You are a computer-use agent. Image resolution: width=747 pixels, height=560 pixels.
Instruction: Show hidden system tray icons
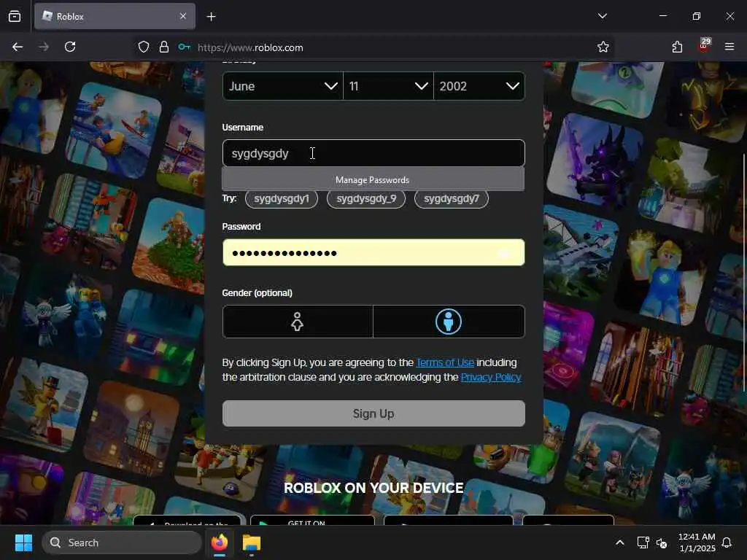[620, 542]
